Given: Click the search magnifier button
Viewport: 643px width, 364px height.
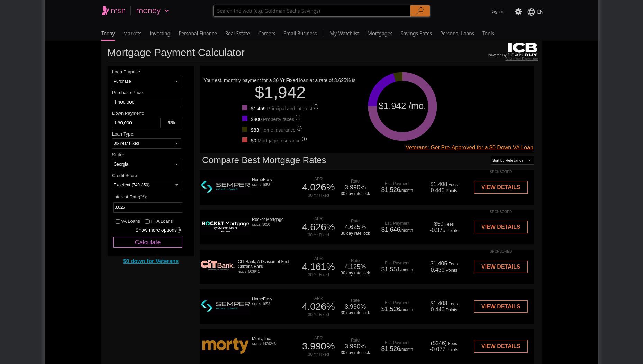Looking at the screenshot, I should point(420,11).
